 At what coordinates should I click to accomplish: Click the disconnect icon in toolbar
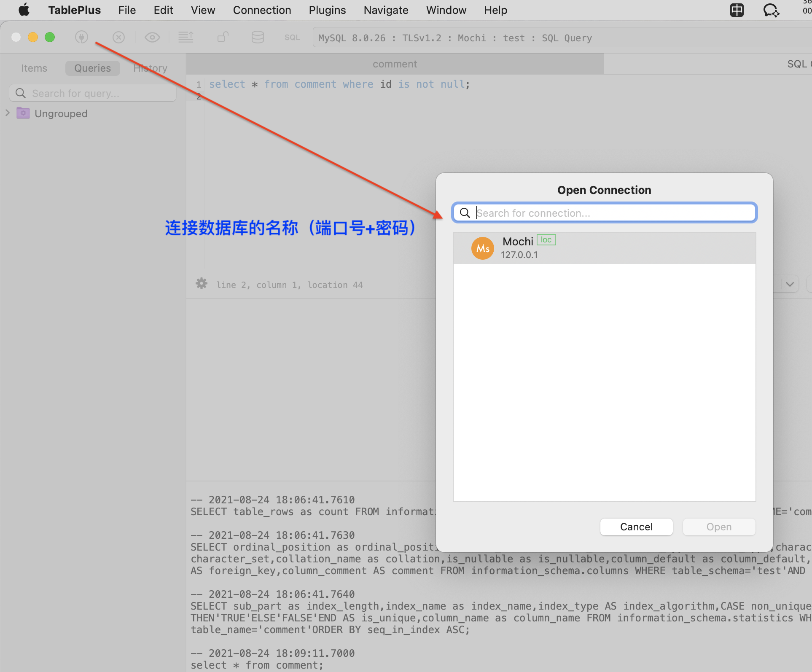tap(118, 37)
